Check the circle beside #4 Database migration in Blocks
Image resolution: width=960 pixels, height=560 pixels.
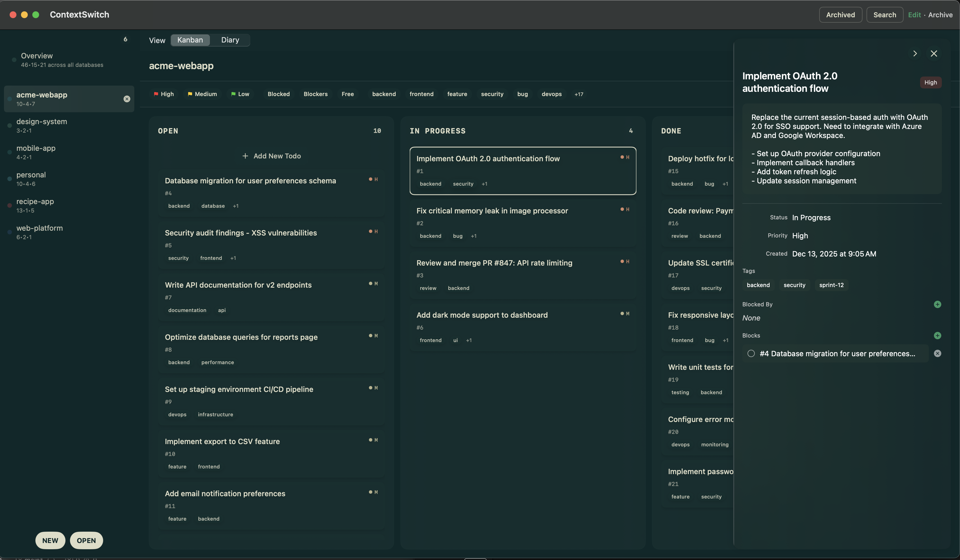[x=751, y=353]
